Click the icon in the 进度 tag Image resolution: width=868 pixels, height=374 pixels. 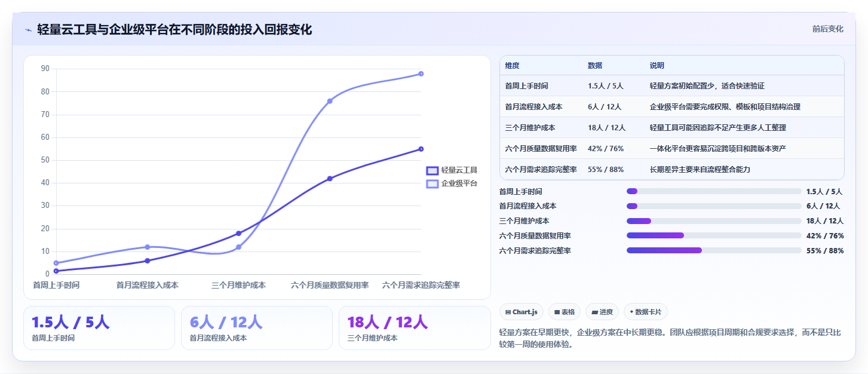[x=595, y=312]
